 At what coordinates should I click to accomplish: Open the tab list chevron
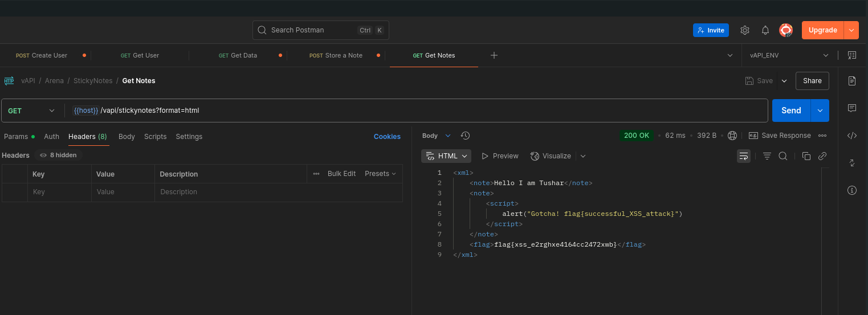pyautogui.click(x=730, y=55)
